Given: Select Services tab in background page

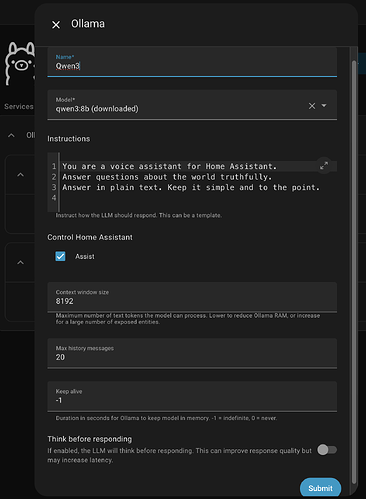Looking at the screenshot, I should point(19,107).
